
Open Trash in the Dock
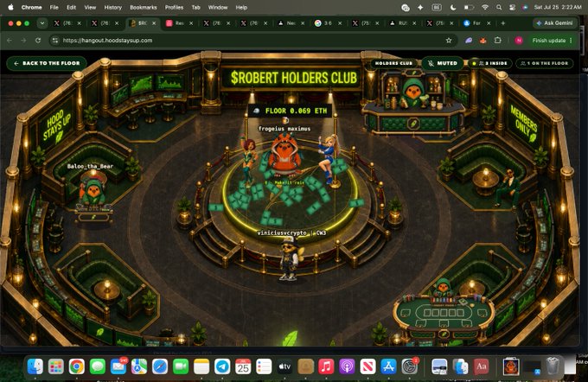(x=553, y=366)
